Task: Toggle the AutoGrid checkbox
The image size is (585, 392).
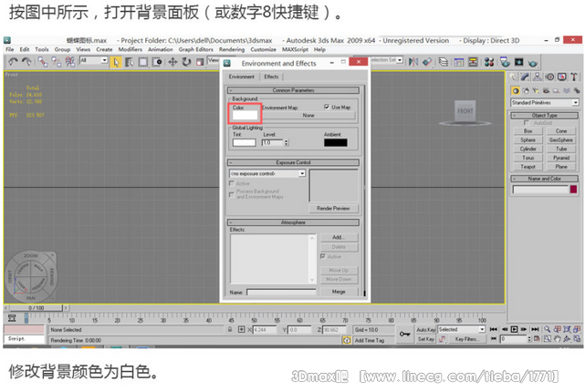Action: [x=527, y=122]
